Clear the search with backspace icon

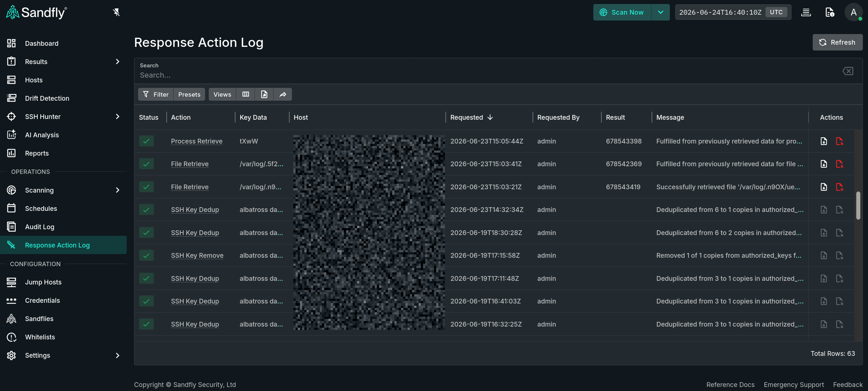click(x=848, y=71)
